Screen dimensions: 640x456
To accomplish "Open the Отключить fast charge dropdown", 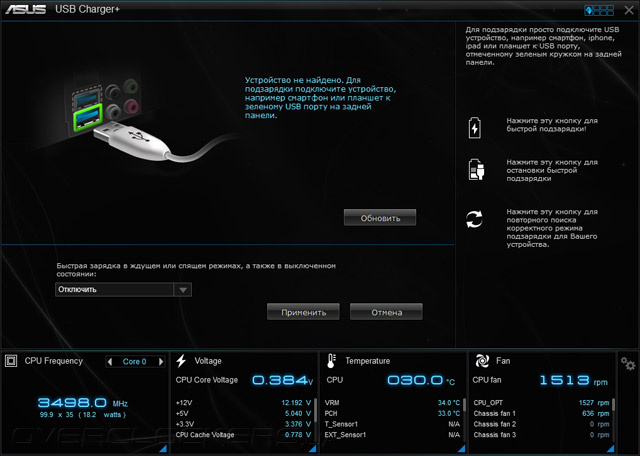I will 123,289.
